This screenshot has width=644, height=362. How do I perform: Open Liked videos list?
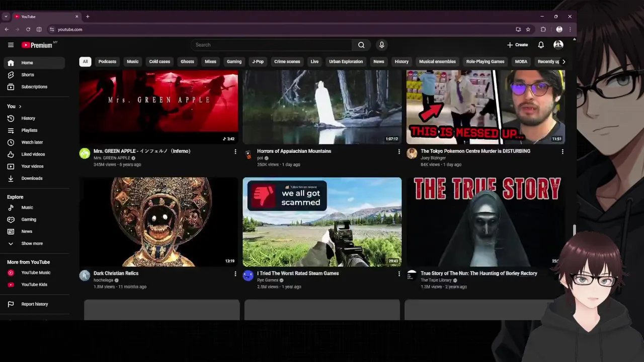click(x=34, y=154)
